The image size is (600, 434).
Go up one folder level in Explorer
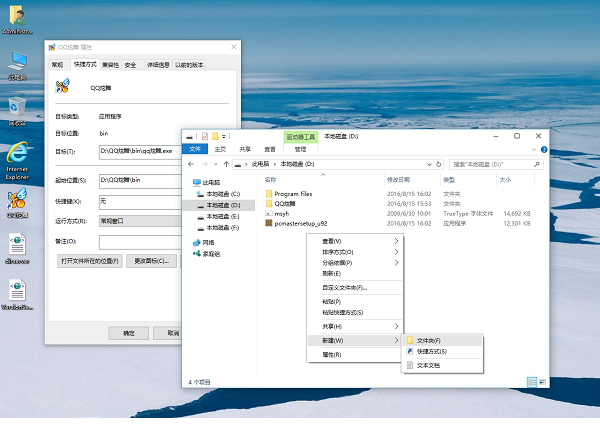(226, 164)
